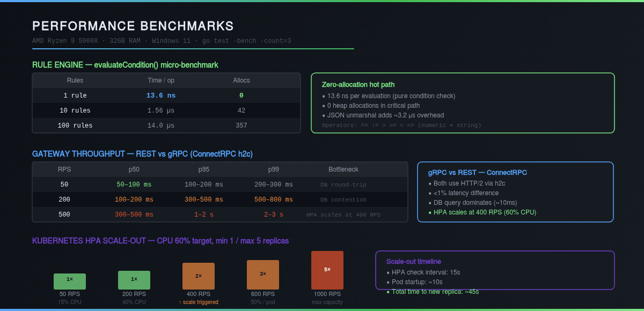
Task: Click the highlighted 13.6 ns value
Action: point(160,95)
